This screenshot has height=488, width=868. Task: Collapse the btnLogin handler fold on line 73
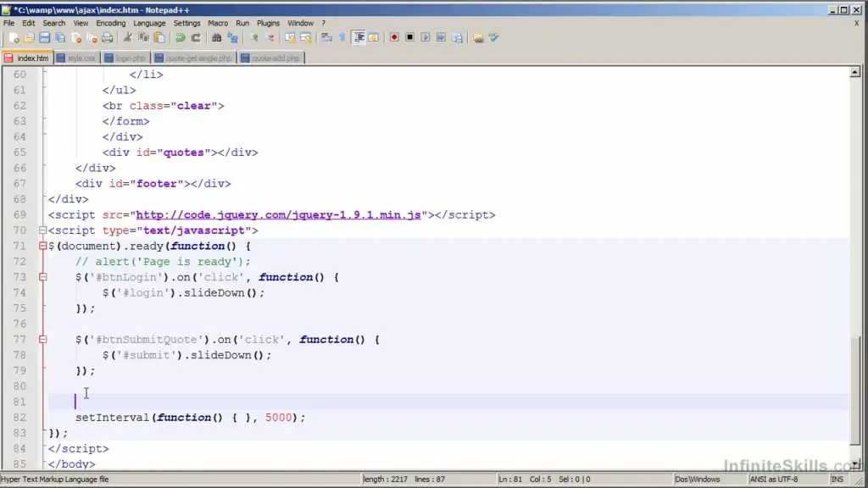click(x=42, y=277)
